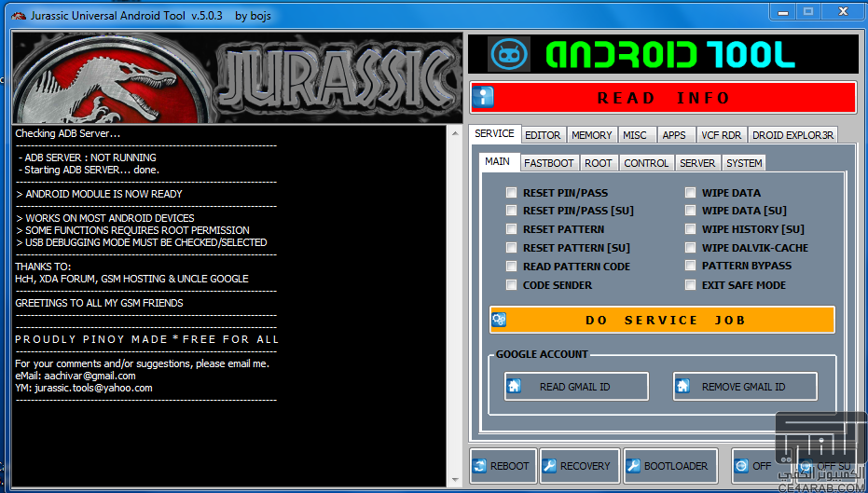
Task: Click the ANDROID TOOL title banner
Action: coord(663,54)
